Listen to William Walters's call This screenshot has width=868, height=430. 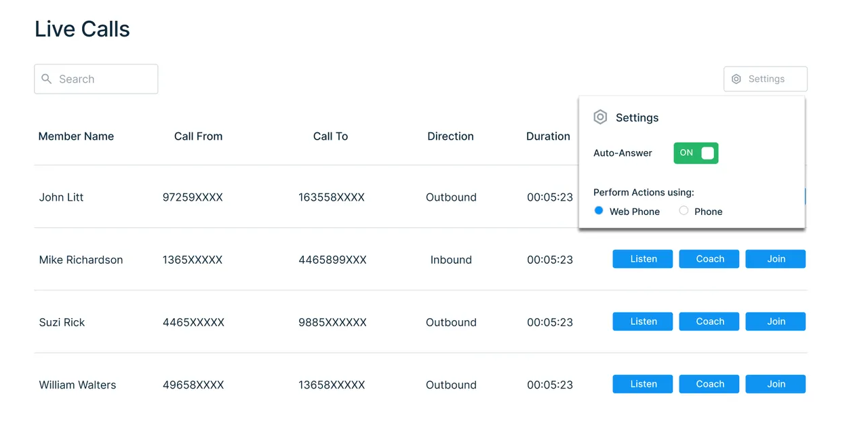click(642, 383)
